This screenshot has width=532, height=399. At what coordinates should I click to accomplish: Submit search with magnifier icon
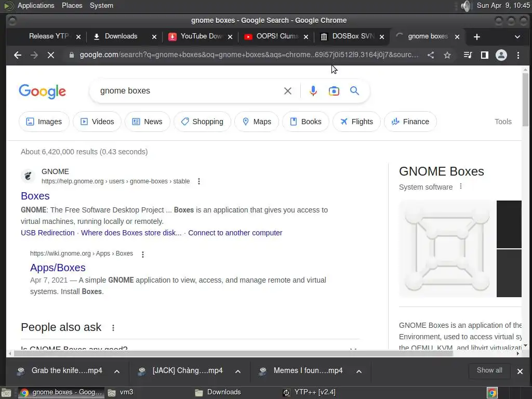[x=354, y=91]
